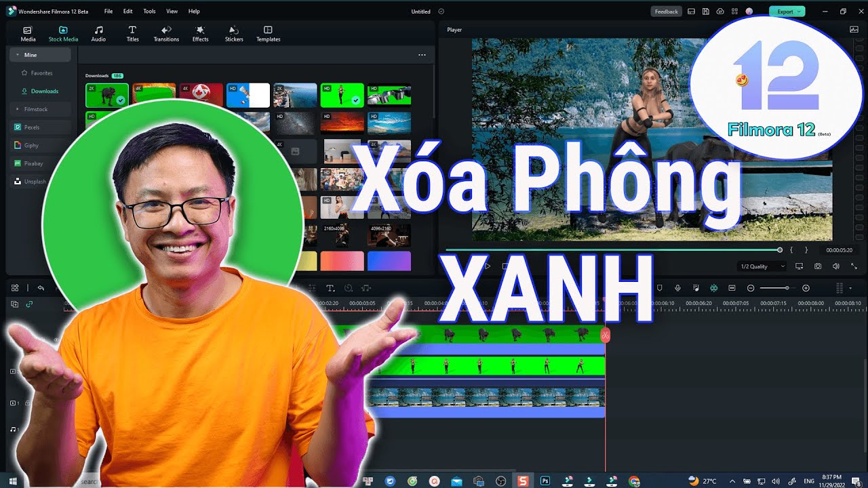Select the timeline Text tool
The height and width of the screenshot is (488, 868).
coord(330,288)
